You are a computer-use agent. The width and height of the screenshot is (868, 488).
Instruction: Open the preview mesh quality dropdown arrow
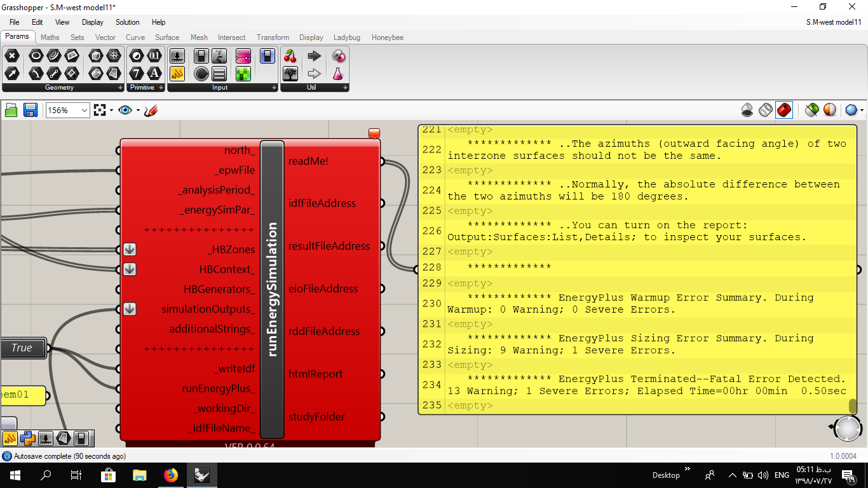(x=861, y=111)
